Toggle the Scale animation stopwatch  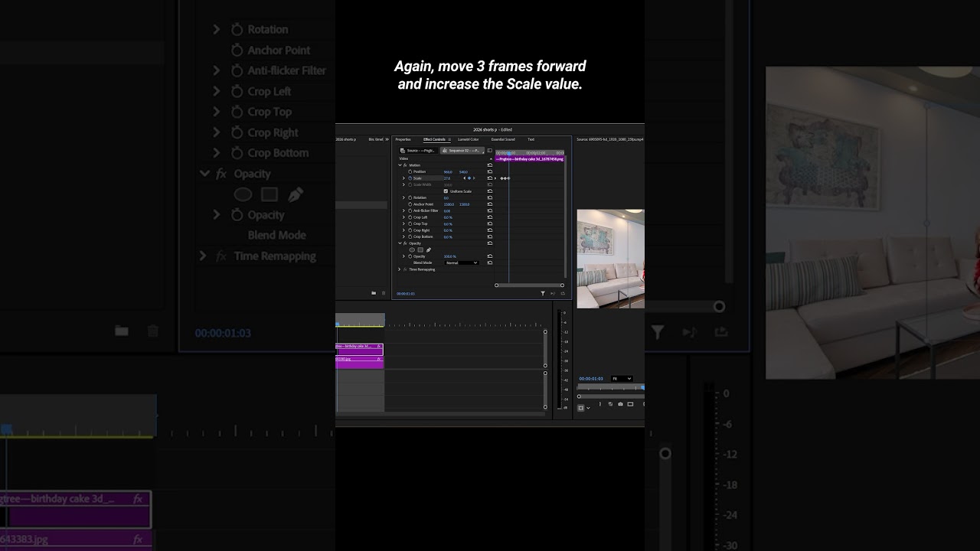410,178
